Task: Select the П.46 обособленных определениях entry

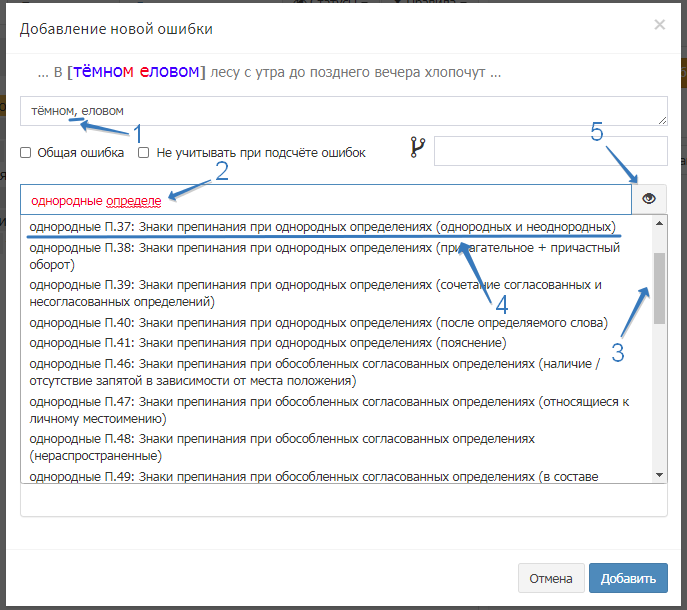Action: [322, 371]
